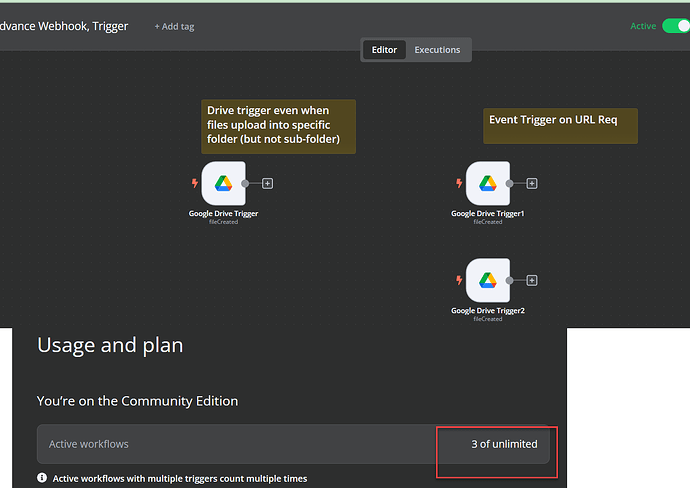Screen dimensions: 690x488
Task: Select the Google Drive Trigger node icon
Action: [223, 183]
